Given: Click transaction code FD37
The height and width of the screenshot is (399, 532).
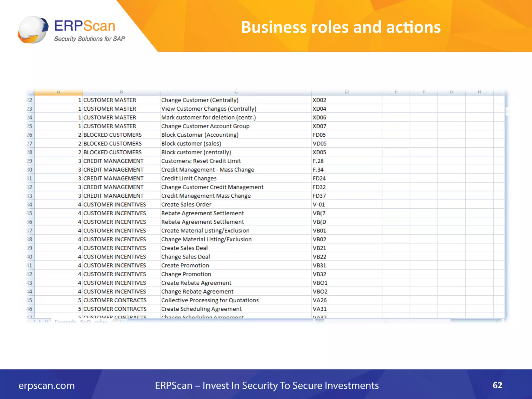Looking at the screenshot, I should click(x=347, y=196).
